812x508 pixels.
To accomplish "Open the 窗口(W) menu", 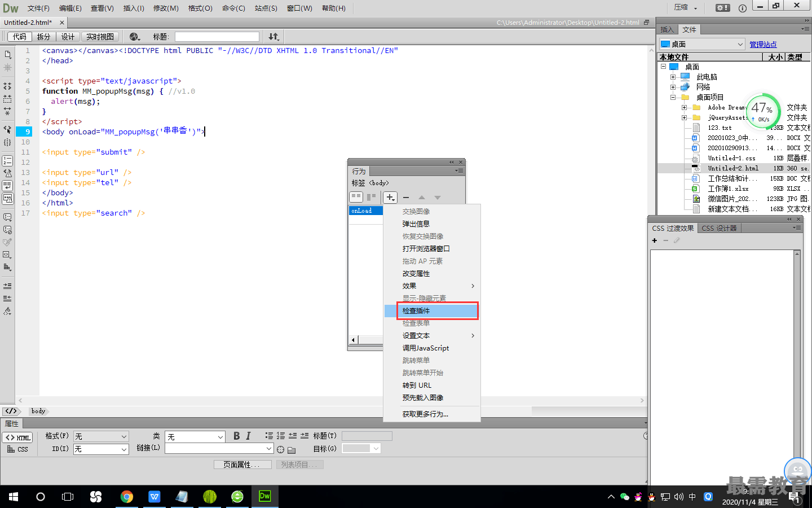I will pyautogui.click(x=299, y=8).
